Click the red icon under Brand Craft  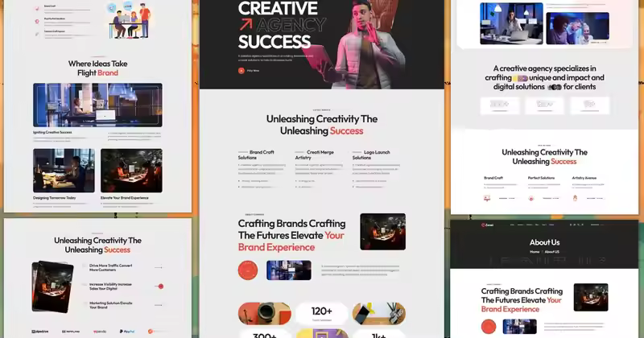point(487,198)
